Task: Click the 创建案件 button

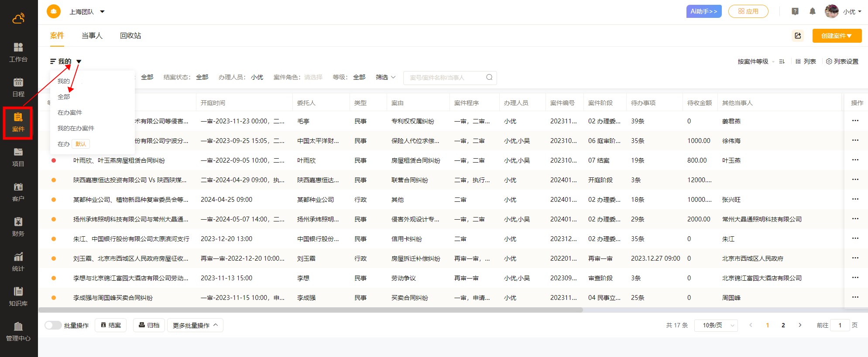Action: [837, 36]
